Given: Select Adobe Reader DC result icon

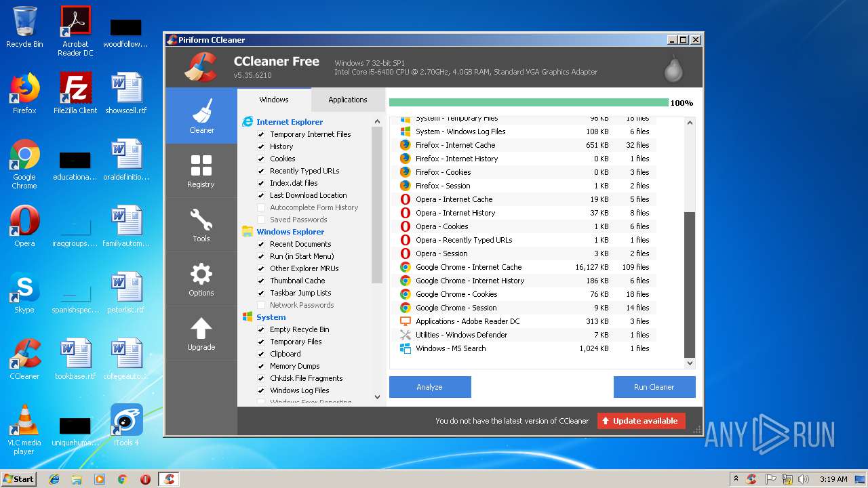Looking at the screenshot, I should (406, 321).
